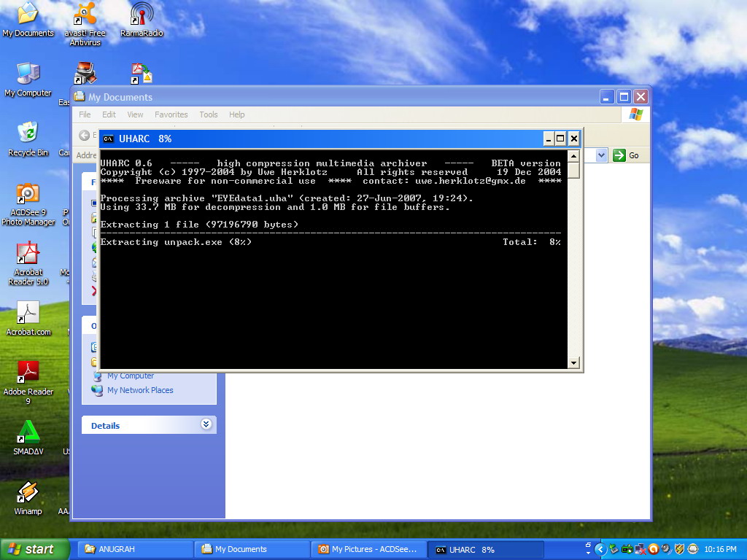The height and width of the screenshot is (560, 747).
Task: Click the console vertical scrollbar thumb
Action: [x=573, y=171]
